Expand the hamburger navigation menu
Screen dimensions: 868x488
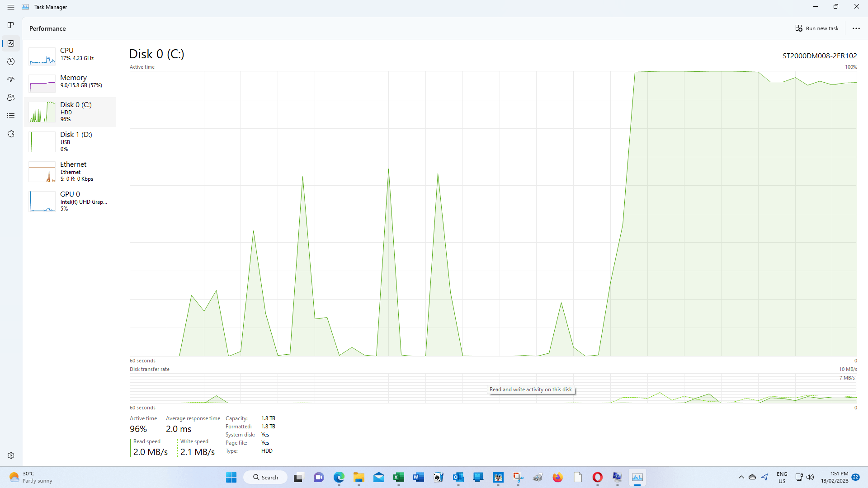[11, 7]
